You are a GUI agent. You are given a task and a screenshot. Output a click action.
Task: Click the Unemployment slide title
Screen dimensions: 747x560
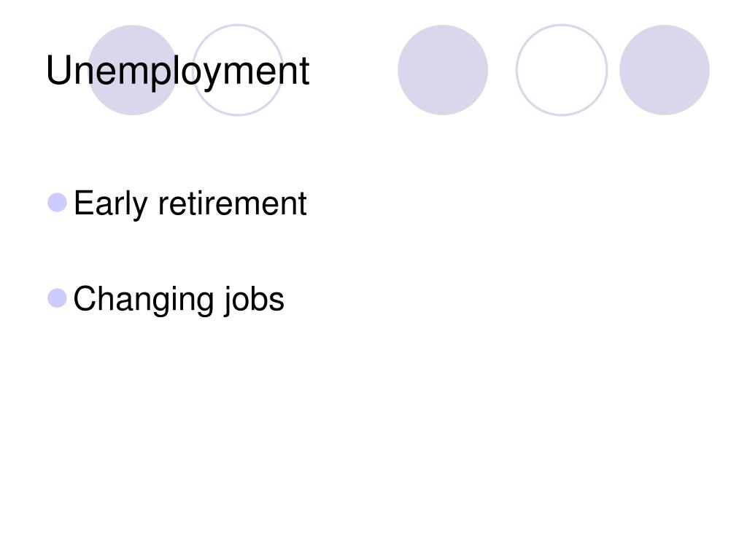click(178, 71)
